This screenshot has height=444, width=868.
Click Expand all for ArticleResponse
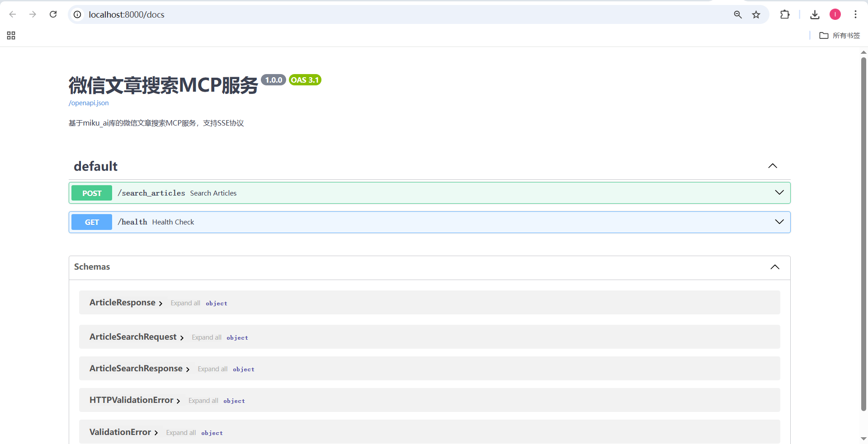point(185,303)
